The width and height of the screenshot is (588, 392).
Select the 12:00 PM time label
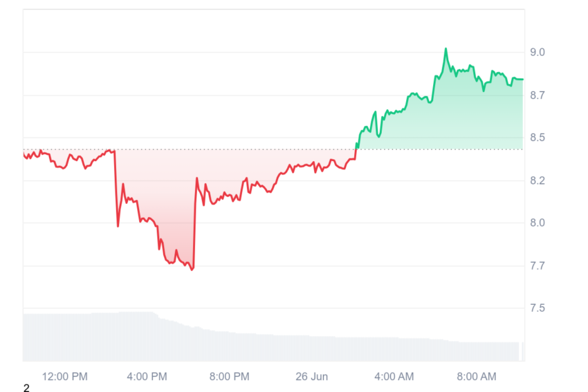coord(64,377)
